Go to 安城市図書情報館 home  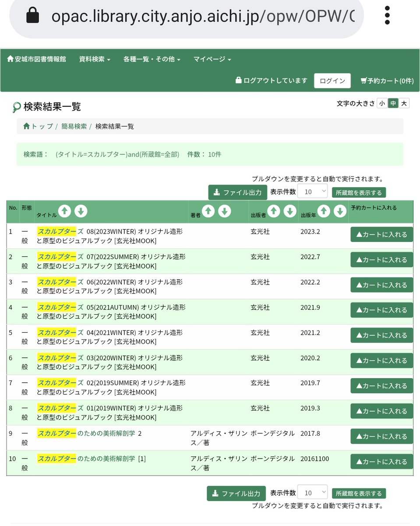tap(37, 59)
